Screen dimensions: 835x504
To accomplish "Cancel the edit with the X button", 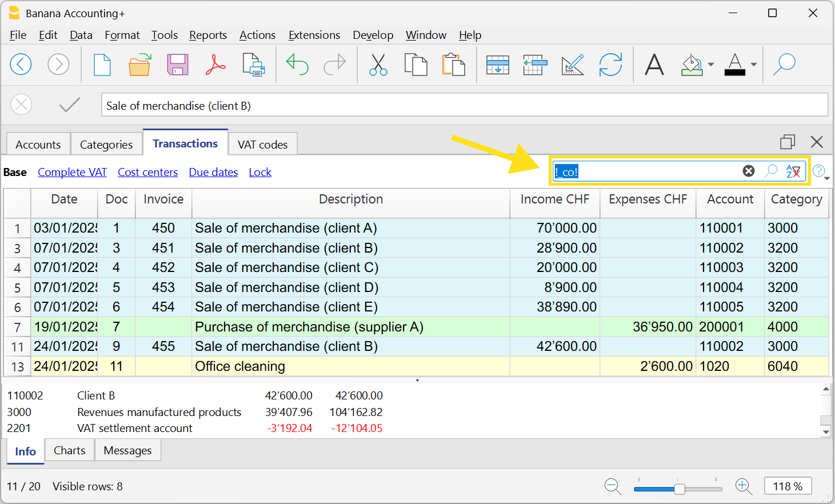I will point(22,105).
